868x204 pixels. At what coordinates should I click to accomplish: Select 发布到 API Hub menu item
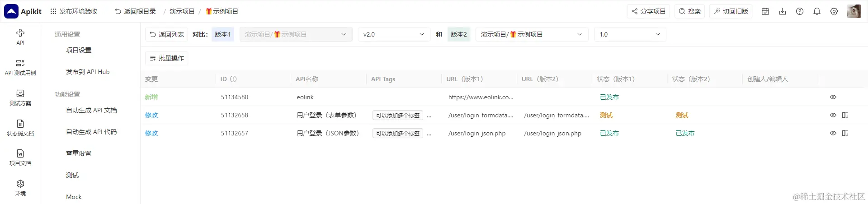88,72
